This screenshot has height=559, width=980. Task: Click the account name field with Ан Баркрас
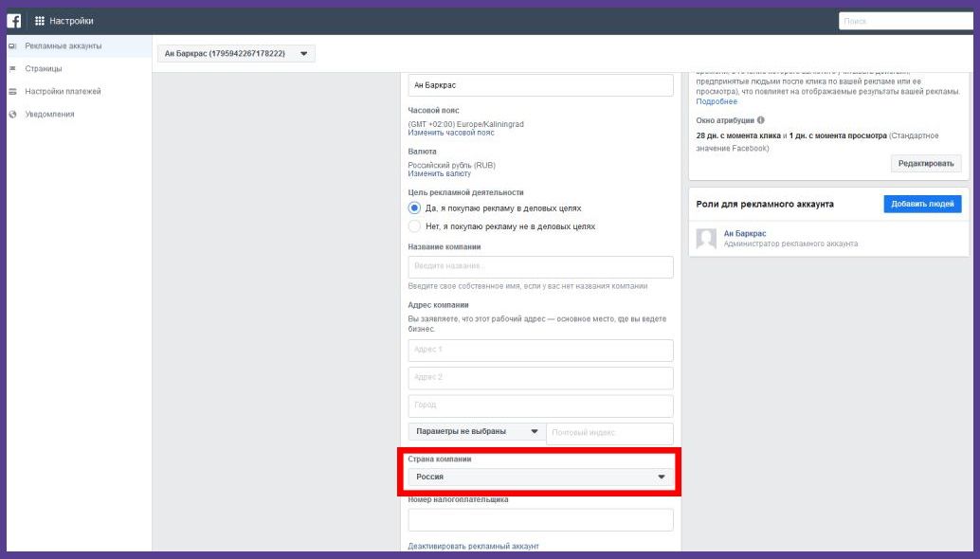[540, 85]
